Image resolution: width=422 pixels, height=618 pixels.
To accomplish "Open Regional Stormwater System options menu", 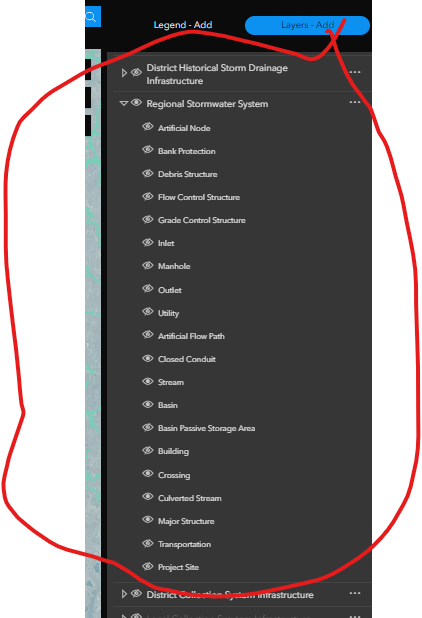I will [355, 102].
